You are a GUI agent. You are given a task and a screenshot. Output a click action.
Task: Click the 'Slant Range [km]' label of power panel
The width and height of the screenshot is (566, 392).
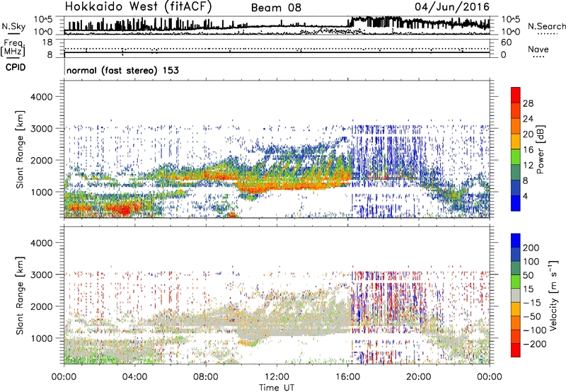[20, 150]
